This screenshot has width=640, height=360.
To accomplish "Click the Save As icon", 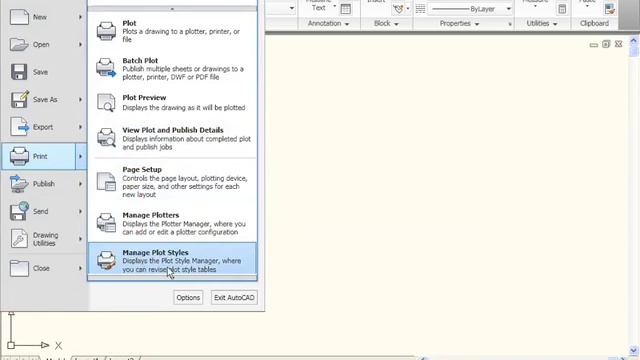I will pyautogui.click(x=20, y=99).
